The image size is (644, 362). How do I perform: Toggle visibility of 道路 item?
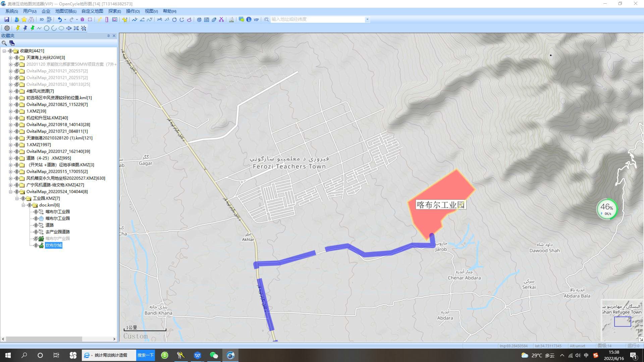tap(36, 225)
